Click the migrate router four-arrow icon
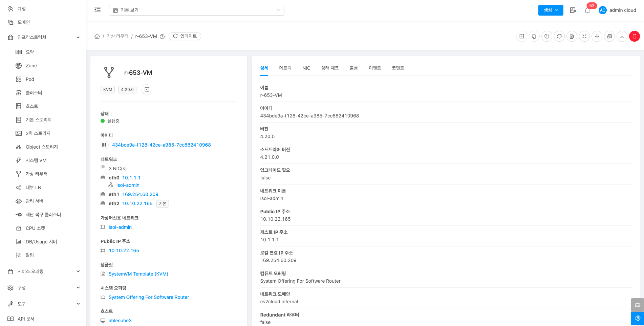The width and height of the screenshot is (644, 326). (x=597, y=36)
